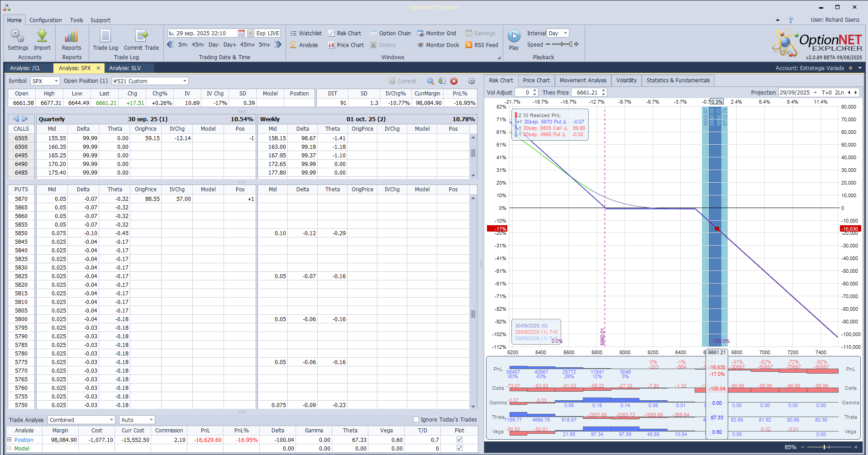Jump back with the double-left arrow icon

[x=170, y=44]
